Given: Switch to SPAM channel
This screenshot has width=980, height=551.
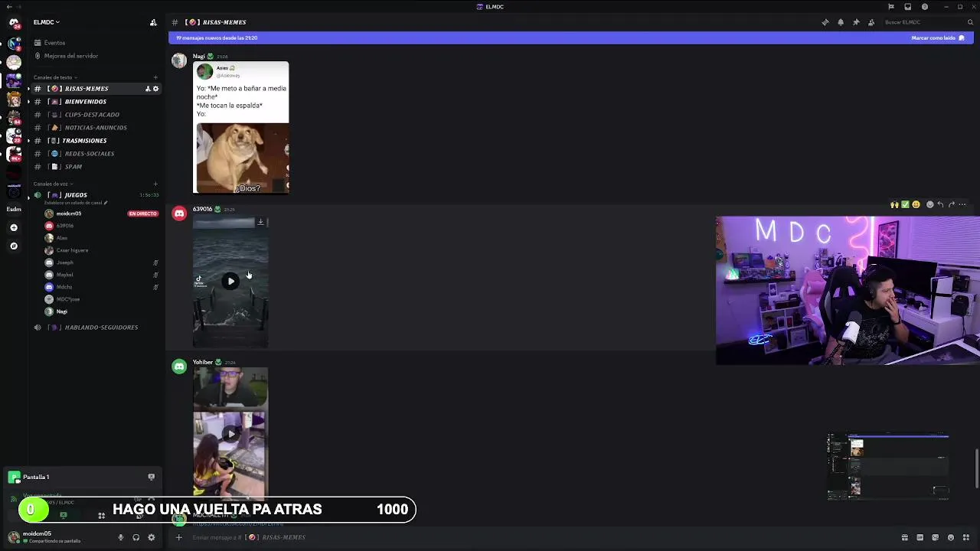Looking at the screenshot, I should 95,167.
